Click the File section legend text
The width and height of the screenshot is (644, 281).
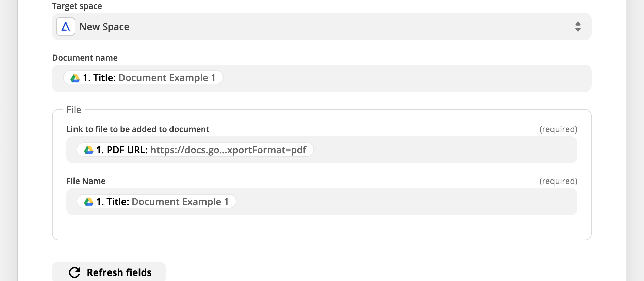point(74,110)
